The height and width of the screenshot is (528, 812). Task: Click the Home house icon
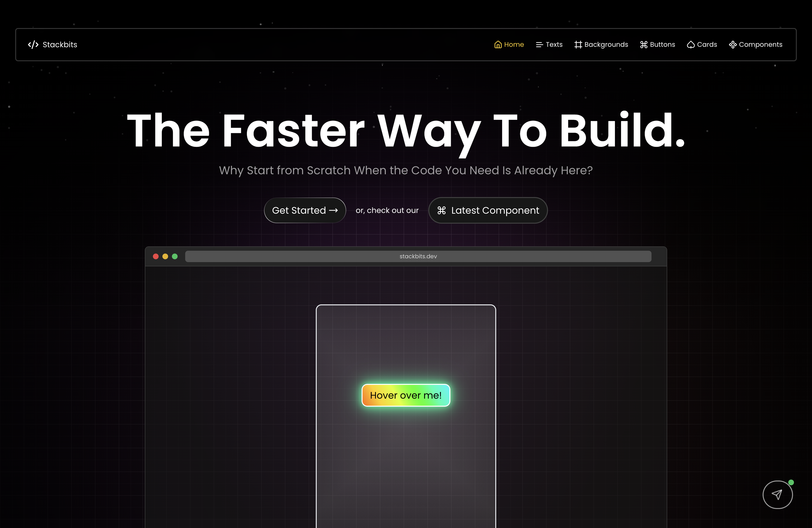pos(498,45)
